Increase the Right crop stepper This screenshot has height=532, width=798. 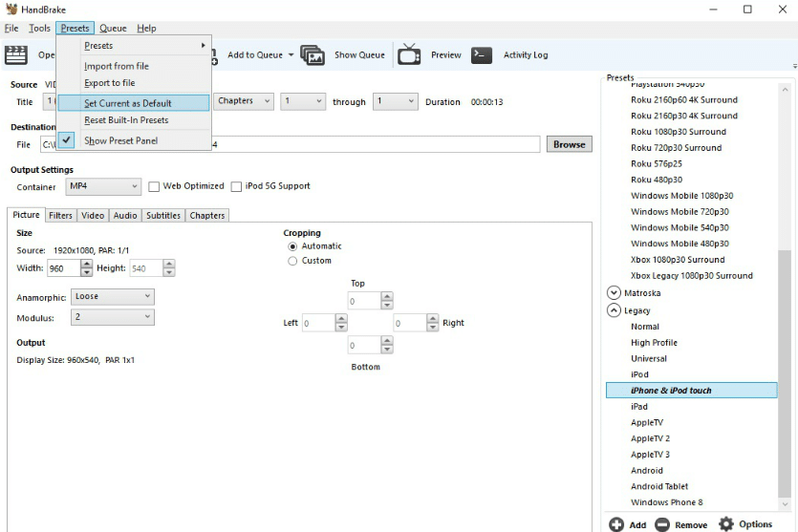click(x=433, y=318)
